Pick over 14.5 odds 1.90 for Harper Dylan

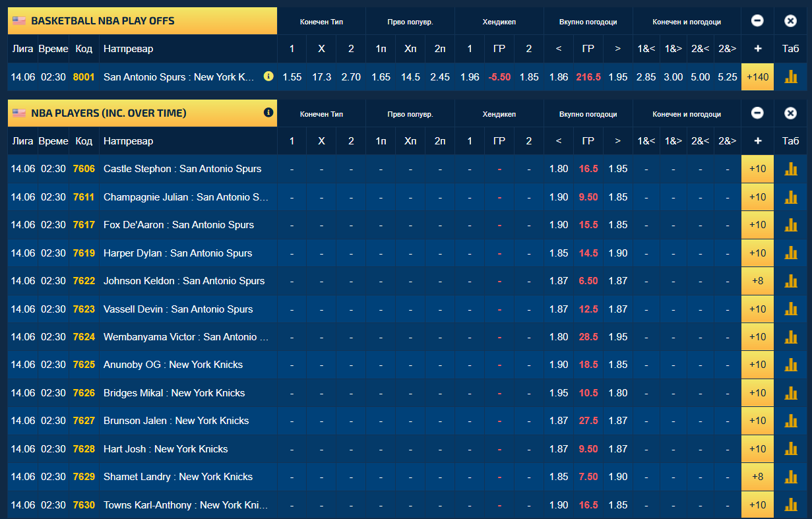[618, 253]
